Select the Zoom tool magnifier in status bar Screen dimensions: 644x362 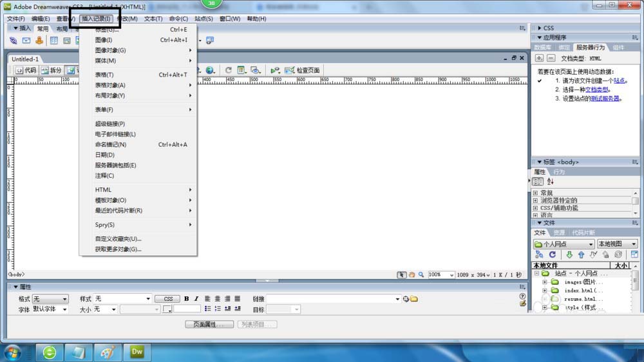421,274
